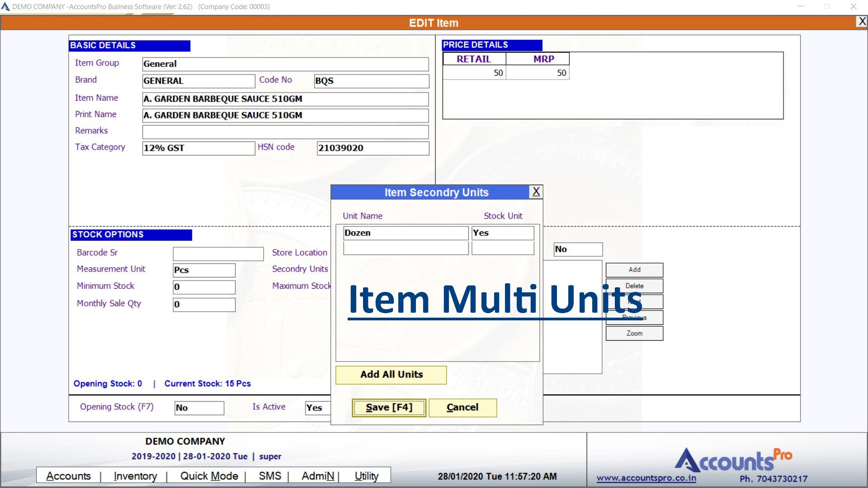The image size is (868, 488).
Task: Open the Inventory menu
Action: tap(135, 476)
